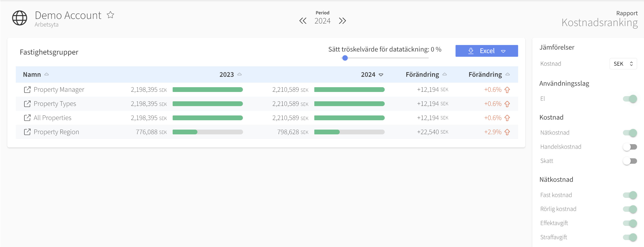Open Property Types external link icon
644x247 pixels.
27,103
